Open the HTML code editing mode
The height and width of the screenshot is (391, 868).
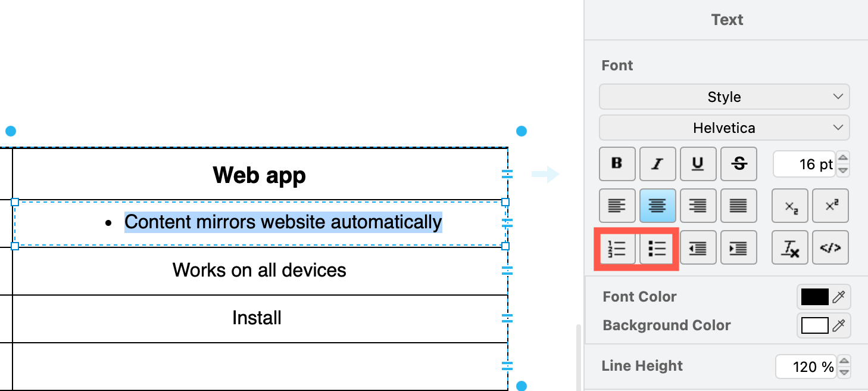coord(830,247)
